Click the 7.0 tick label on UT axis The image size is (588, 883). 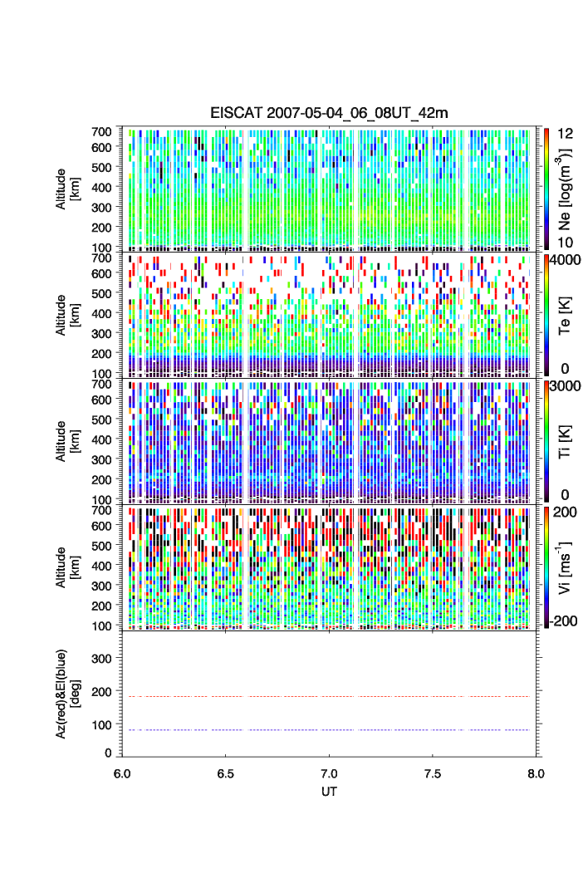tap(329, 773)
